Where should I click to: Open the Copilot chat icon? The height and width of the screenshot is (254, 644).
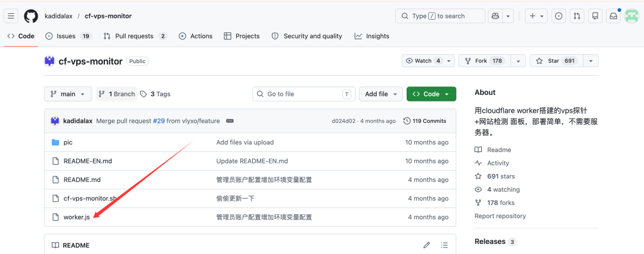click(496, 16)
